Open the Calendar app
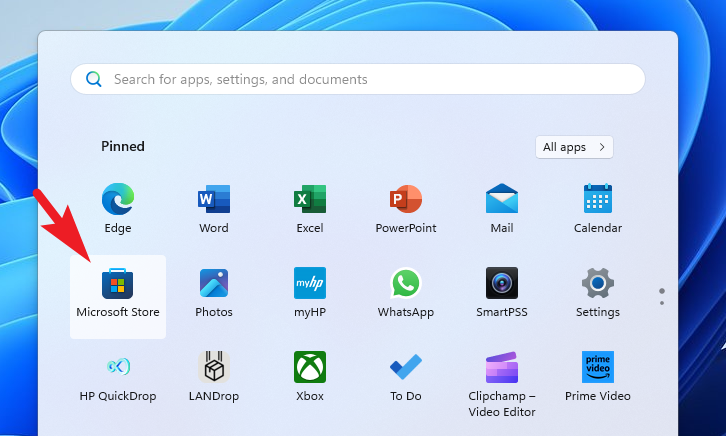Image resolution: width=726 pixels, height=436 pixels. click(598, 208)
